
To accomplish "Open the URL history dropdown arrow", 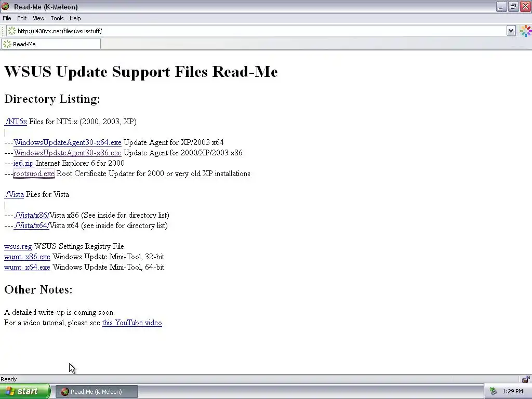I will 511,31.
